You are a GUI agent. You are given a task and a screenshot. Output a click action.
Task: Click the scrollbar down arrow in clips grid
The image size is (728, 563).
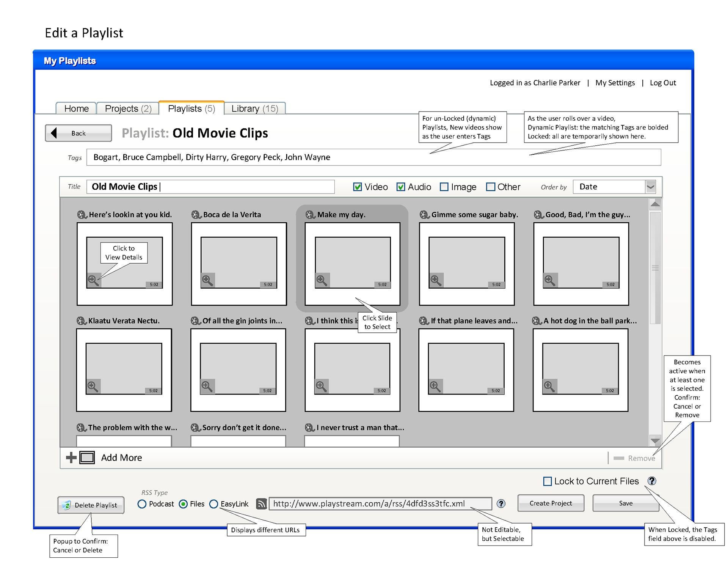click(655, 441)
